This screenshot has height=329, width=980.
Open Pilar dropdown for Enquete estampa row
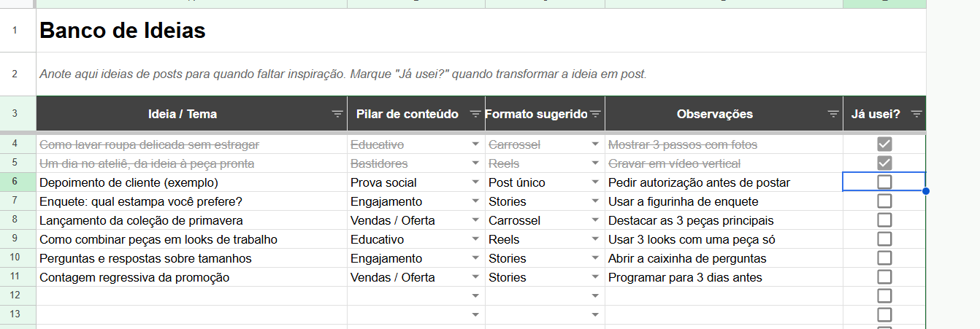(x=475, y=201)
